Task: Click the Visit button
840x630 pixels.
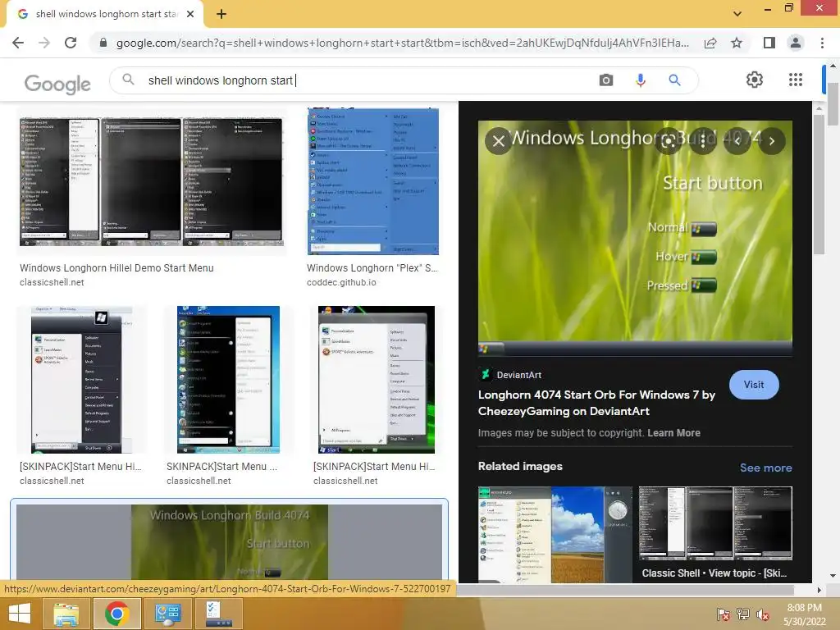Action: tap(754, 385)
